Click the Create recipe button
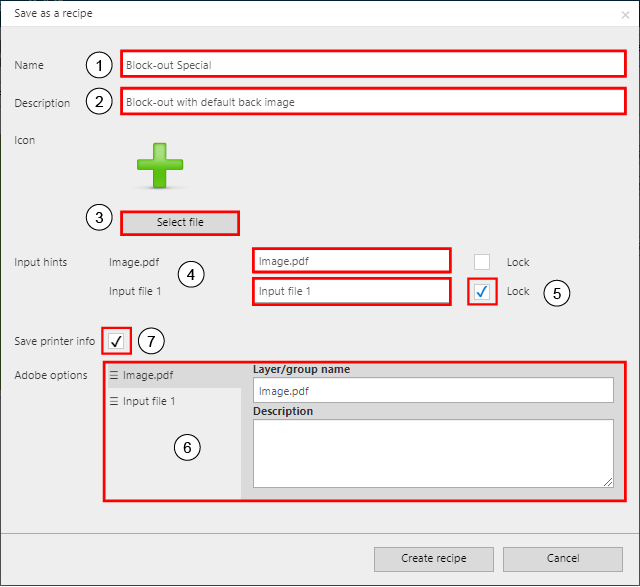This screenshot has height=587, width=640. (x=433, y=558)
